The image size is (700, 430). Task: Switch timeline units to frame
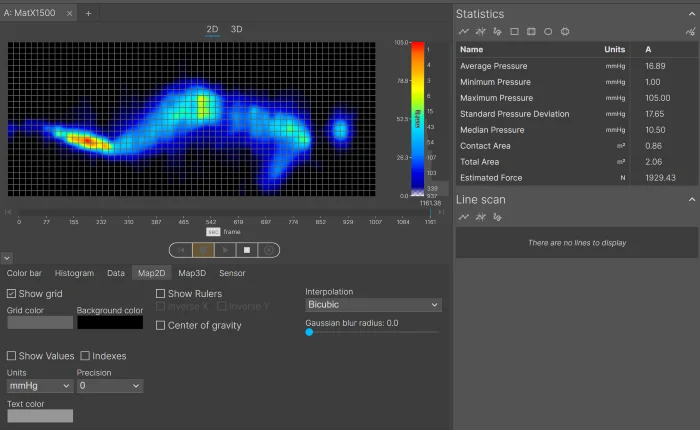232,232
